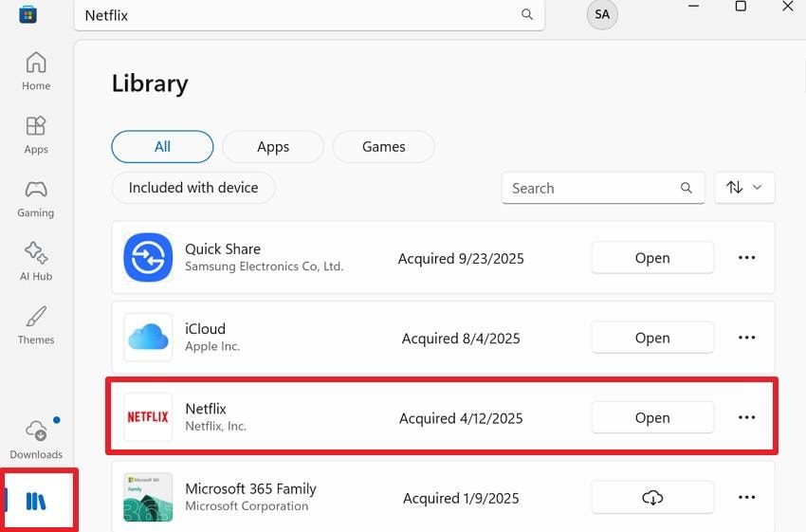This screenshot has height=532, width=806.
Task: Select Included with device filter
Action: (x=193, y=188)
